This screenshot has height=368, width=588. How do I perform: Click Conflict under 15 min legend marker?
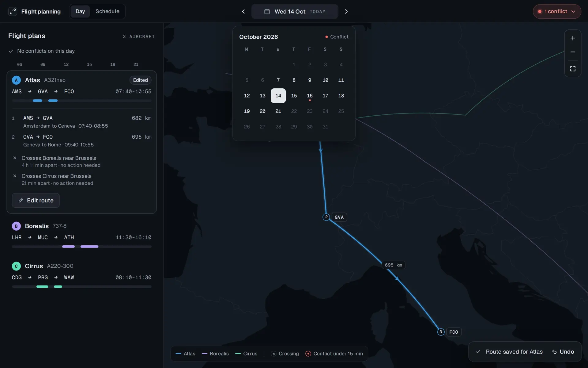(308, 354)
